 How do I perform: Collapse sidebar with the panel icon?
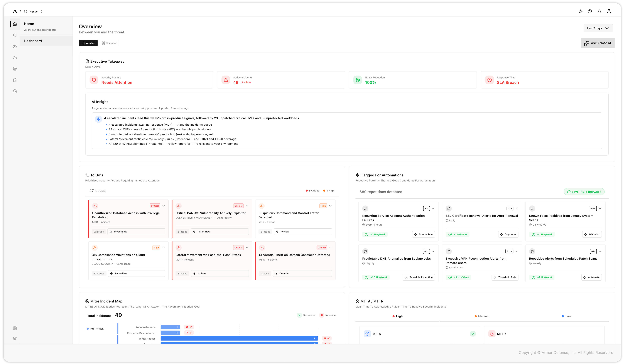(x=15, y=328)
